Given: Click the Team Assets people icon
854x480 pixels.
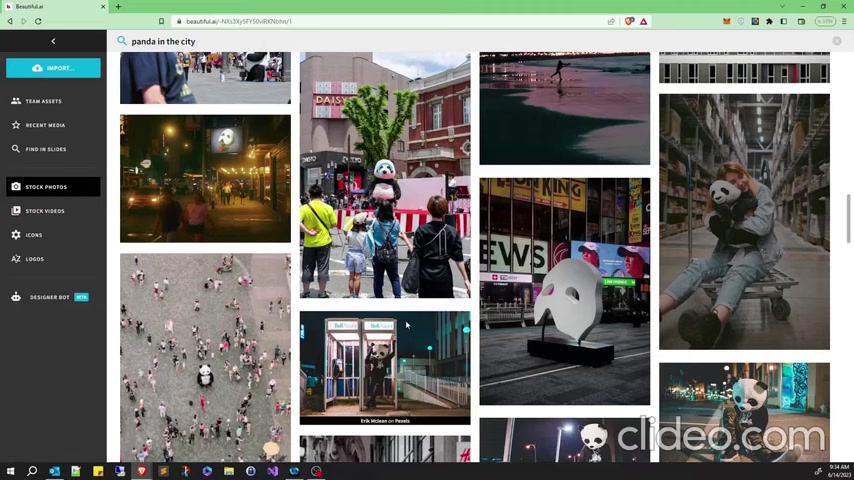Looking at the screenshot, I should point(16,101).
